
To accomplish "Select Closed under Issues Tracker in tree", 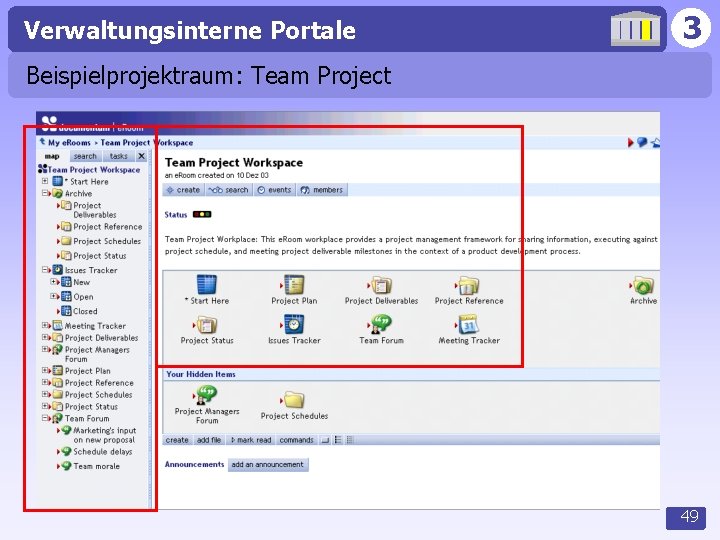I will [x=85, y=311].
